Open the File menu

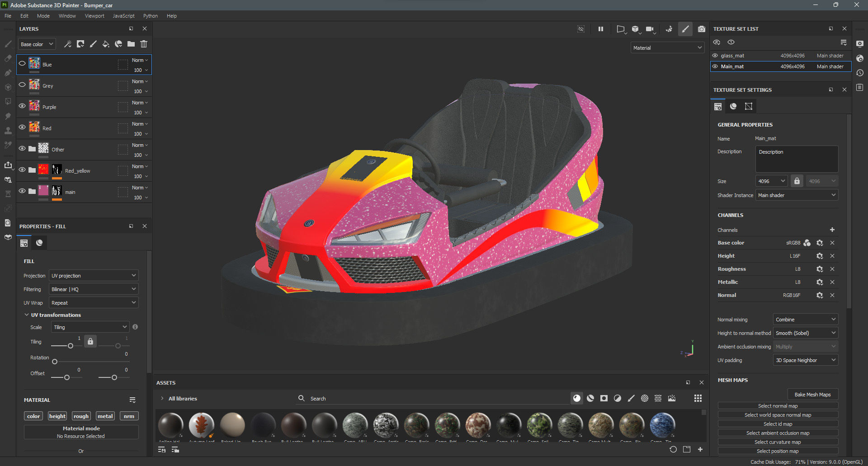(x=8, y=16)
